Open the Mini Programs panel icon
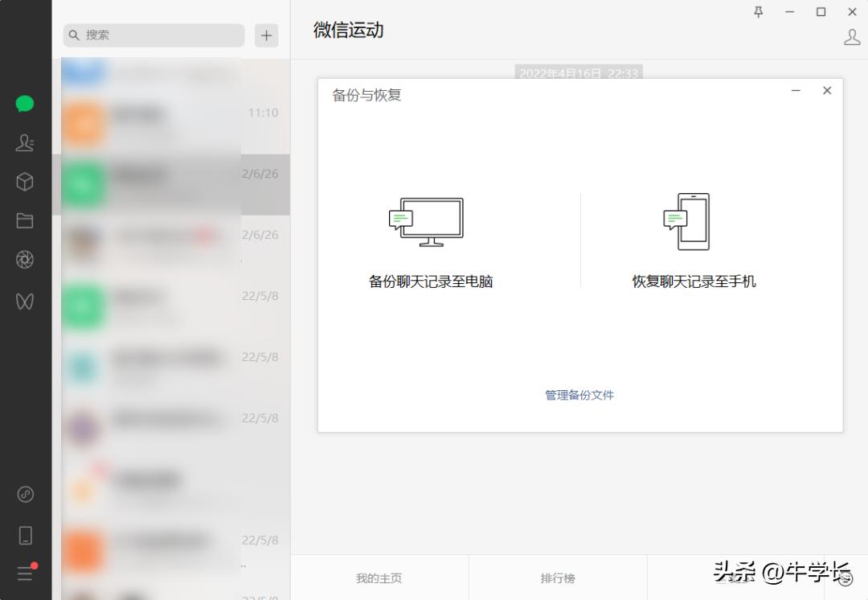 click(25, 495)
